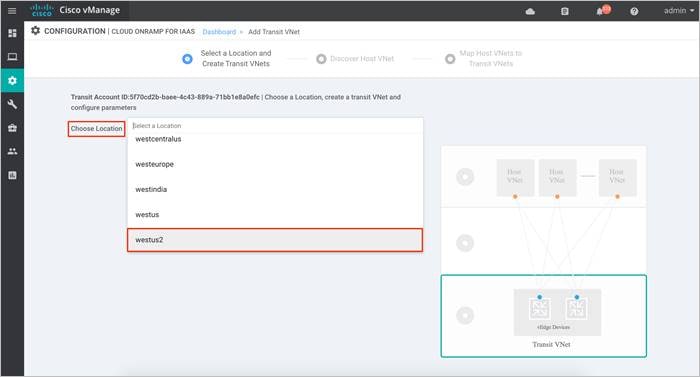Open the vAnalytics chart sidebar icon
The height and width of the screenshot is (377, 700).
[x=12, y=175]
